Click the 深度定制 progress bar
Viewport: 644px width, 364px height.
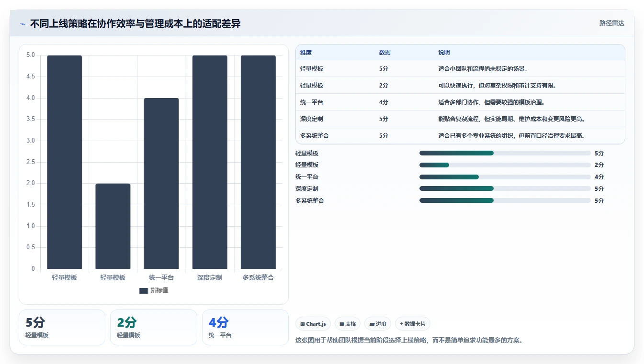(x=505, y=189)
